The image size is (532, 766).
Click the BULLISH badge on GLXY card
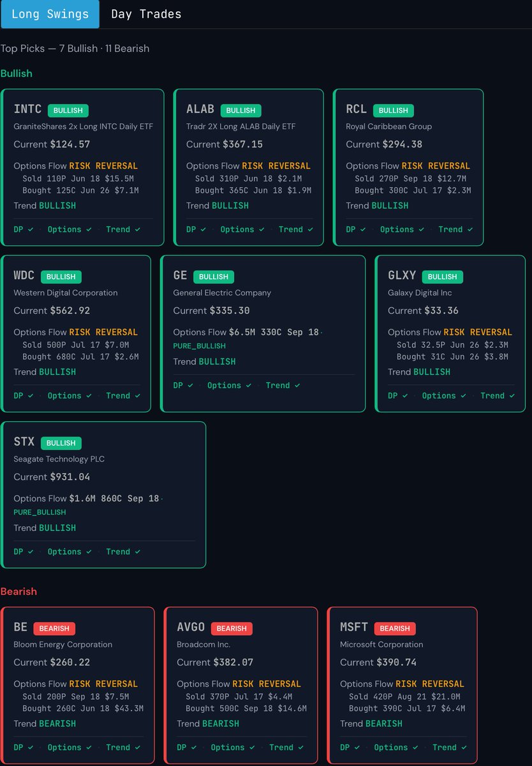tap(443, 277)
